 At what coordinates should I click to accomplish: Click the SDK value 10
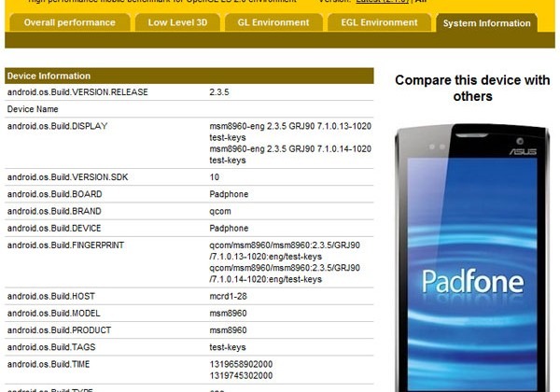(x=215, y=177)
